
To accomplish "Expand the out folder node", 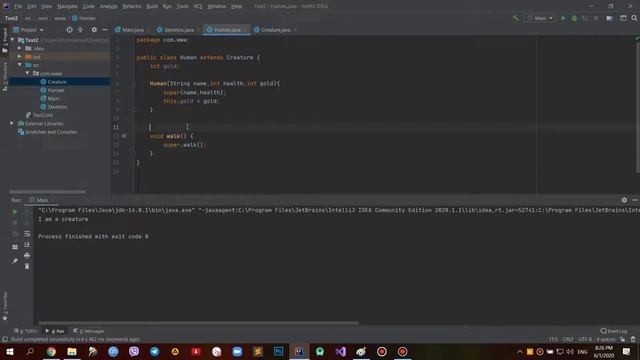I will 20,57.
